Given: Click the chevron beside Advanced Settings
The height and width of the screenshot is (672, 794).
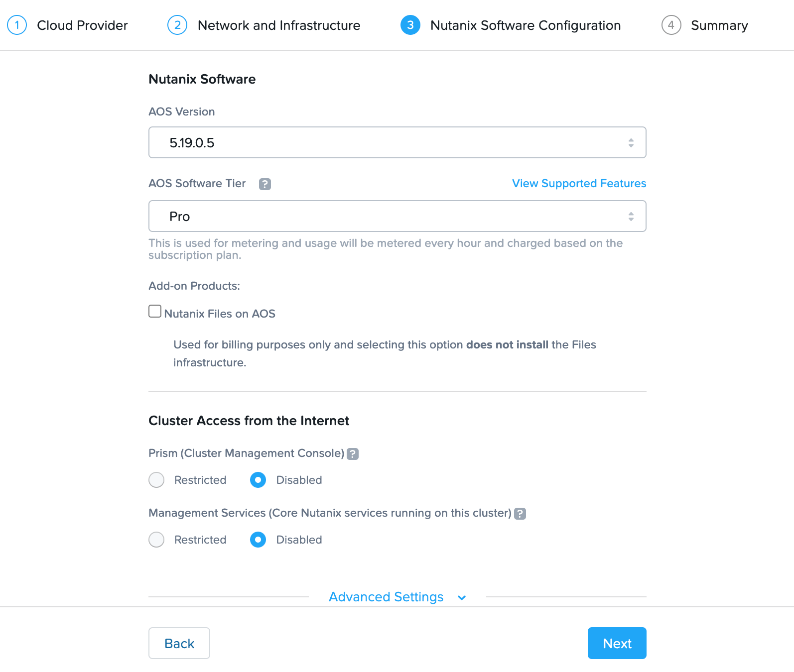Looking at the screenshot, I should point(462,598).
